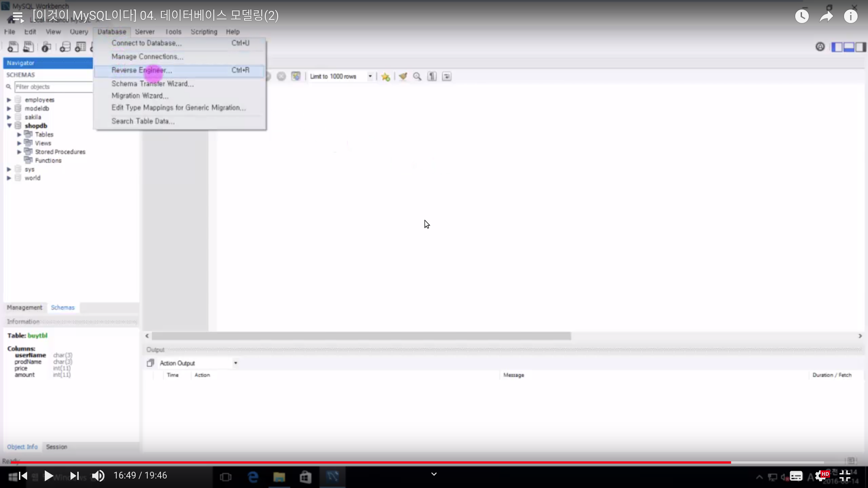Expand shopdb Views node
The image size is (868, 488).
point(19,143)
